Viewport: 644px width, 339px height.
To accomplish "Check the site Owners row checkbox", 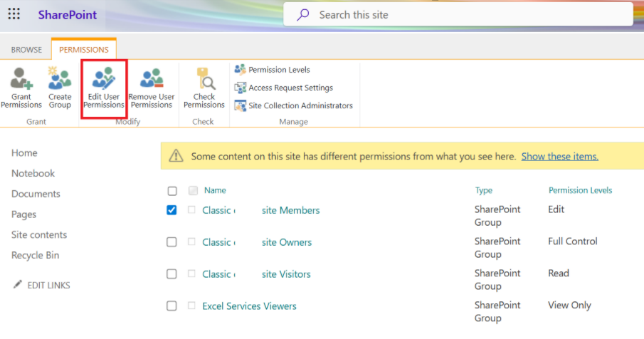I will [x=171, y=242].
